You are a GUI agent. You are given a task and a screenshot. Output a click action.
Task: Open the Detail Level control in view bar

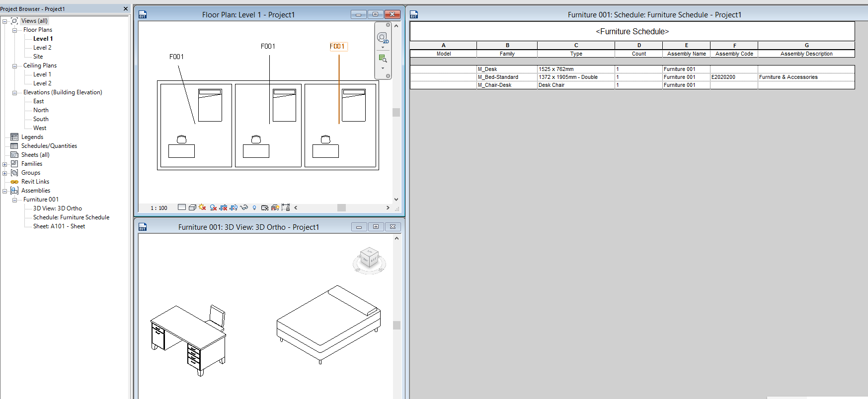point(182,207)
